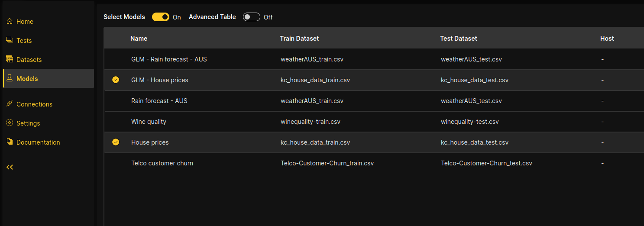This screenshot has width=644, height=226.
Task: Turn off the Select Models toggle
Action: click(x=161, y=17)
